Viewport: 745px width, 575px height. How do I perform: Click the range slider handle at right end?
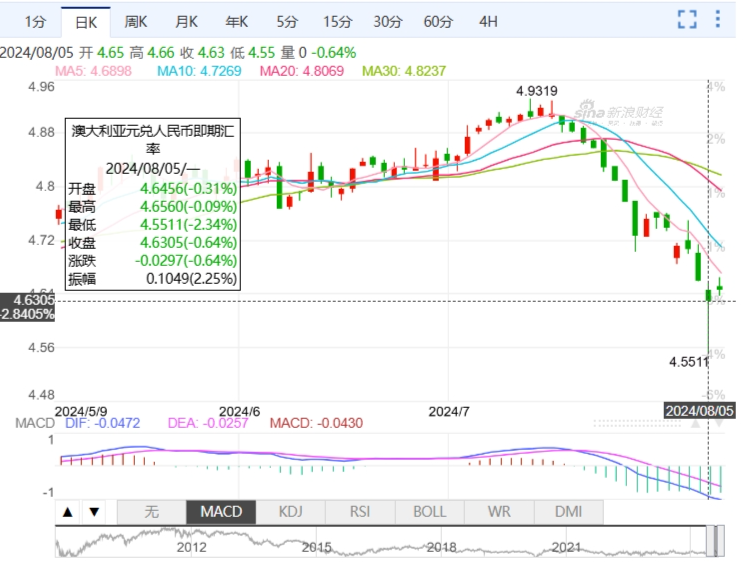tap(714, 541)
